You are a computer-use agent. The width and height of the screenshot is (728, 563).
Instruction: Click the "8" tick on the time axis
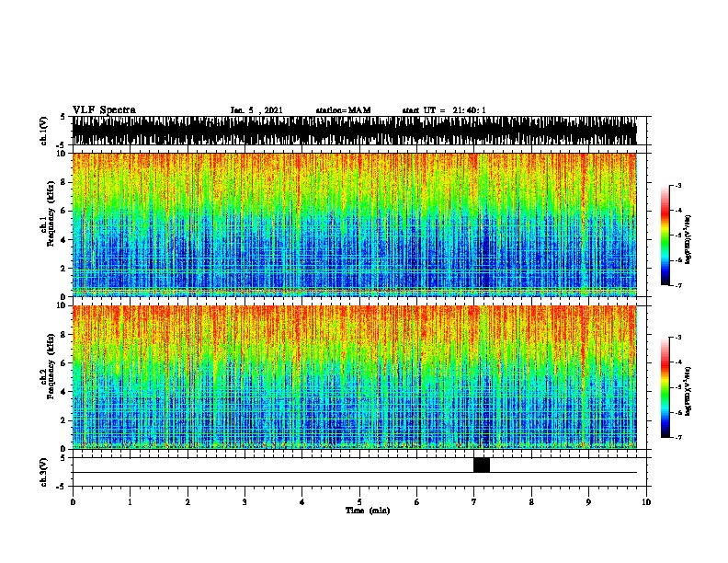coord(531,502)
